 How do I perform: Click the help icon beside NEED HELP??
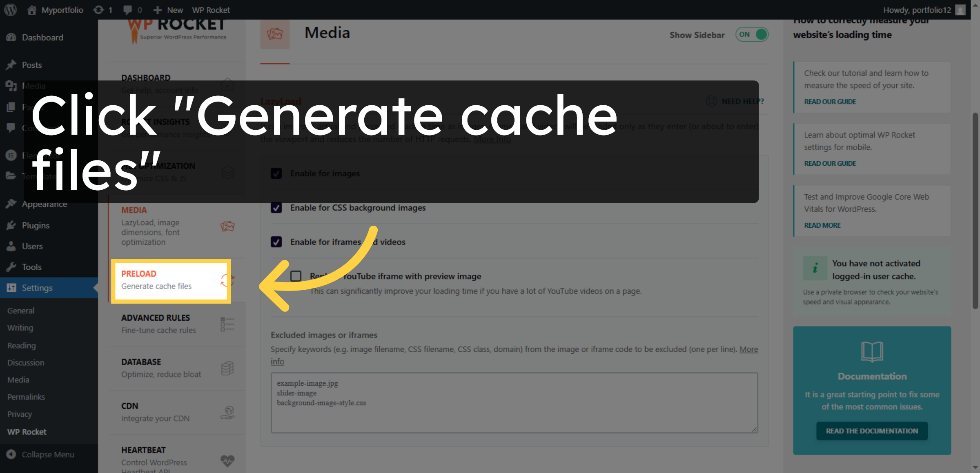coord(710,101)
